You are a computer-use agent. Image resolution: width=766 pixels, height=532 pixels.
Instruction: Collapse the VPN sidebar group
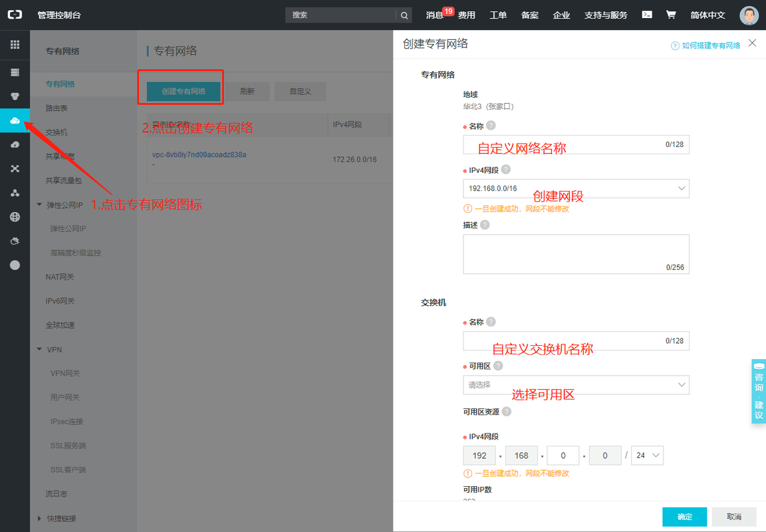pyautogui.click(x=39, y=349)
